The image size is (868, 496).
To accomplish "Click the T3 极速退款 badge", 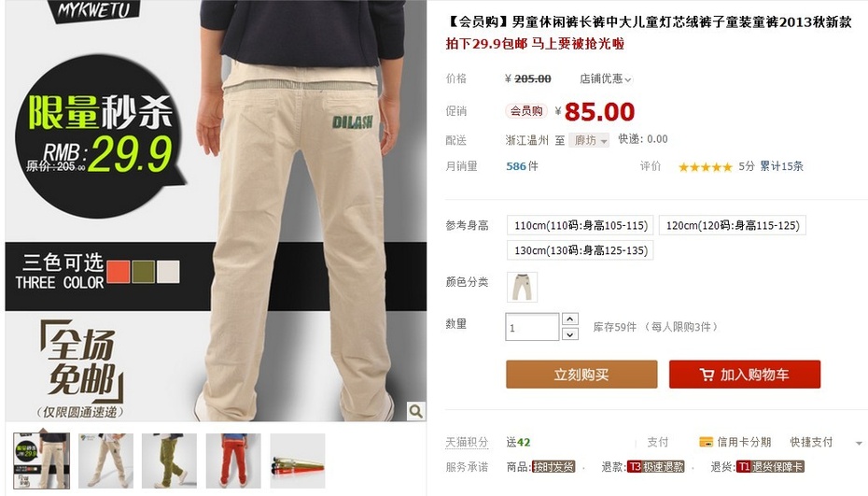I will 655,467.
